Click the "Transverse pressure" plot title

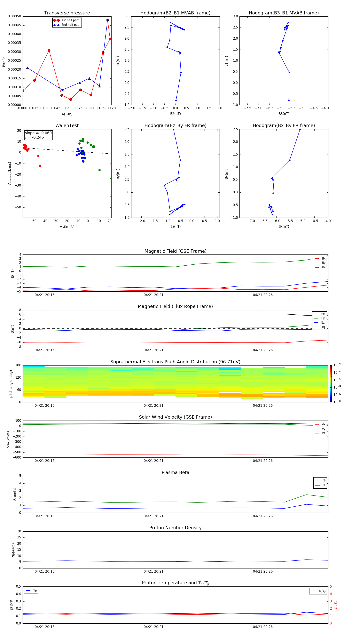pos(67,13)
